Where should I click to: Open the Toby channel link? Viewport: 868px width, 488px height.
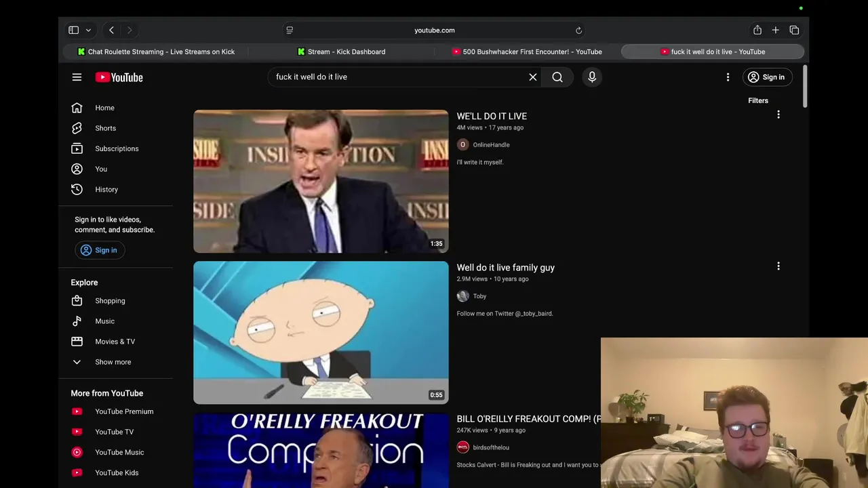coord(479,296)
